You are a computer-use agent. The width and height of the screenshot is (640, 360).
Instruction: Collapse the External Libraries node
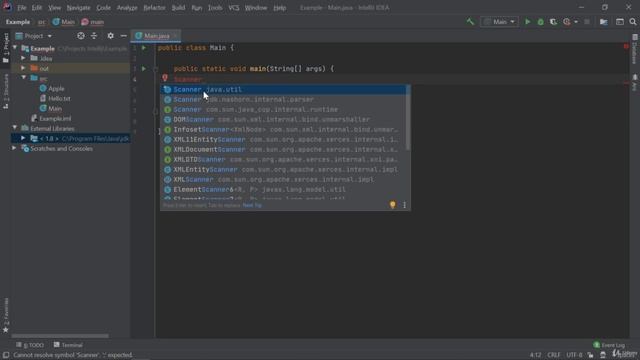[x=15, y=128]
